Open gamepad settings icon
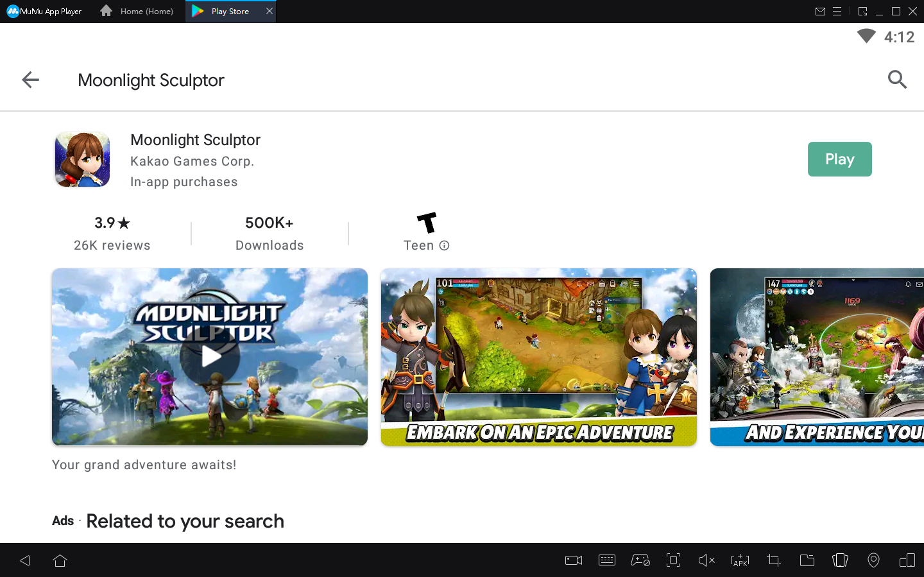This screenshot has width=924, height=577. point(640,560)
